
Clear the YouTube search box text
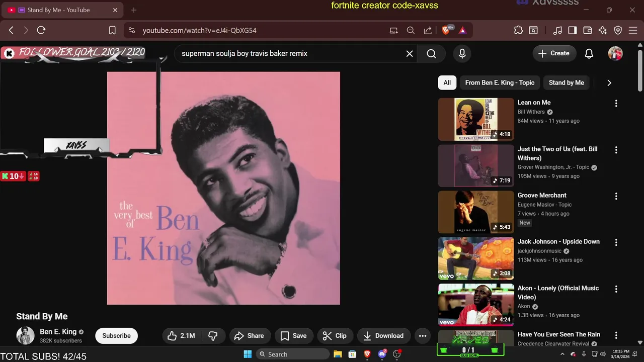410,53
